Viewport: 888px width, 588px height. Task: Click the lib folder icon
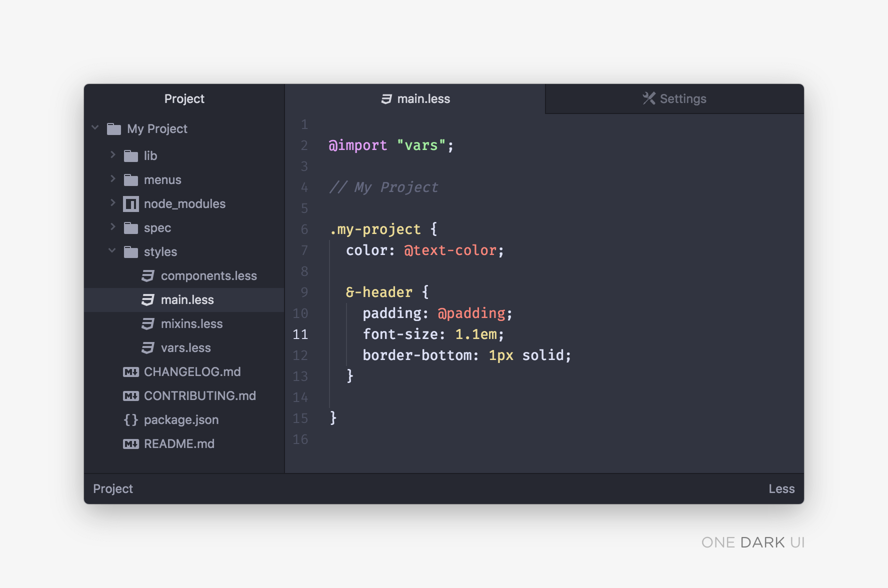[x=131, y=156]
